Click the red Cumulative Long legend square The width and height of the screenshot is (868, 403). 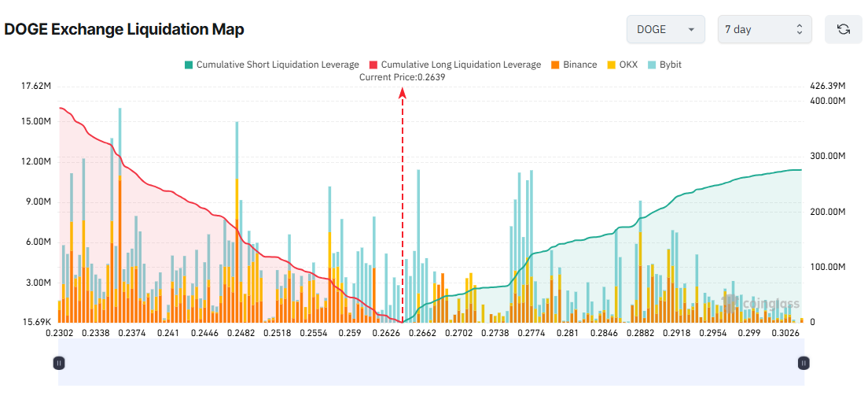tap(373, 65)
